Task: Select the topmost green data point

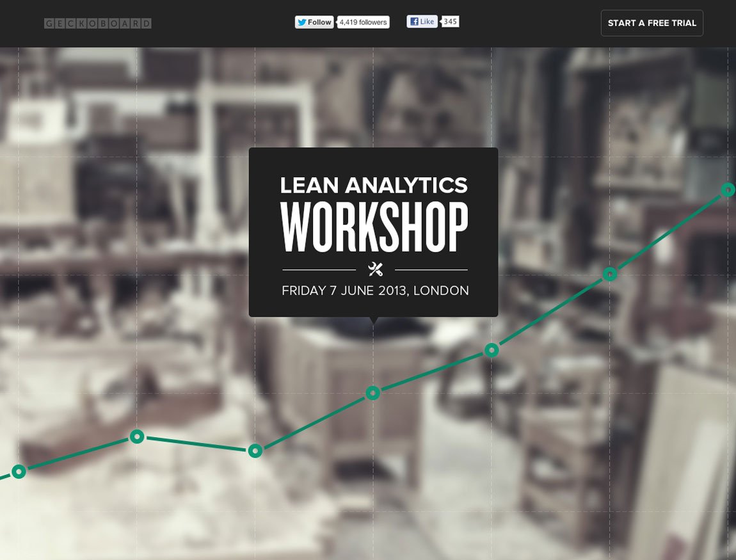Action: 728,189
